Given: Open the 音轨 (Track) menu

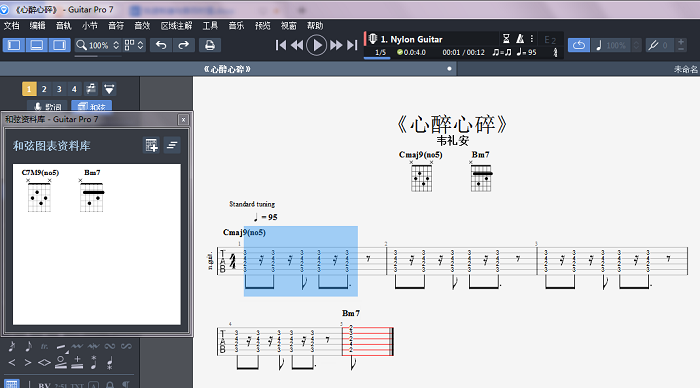Looking at the screenshot, I should point(63,26).
